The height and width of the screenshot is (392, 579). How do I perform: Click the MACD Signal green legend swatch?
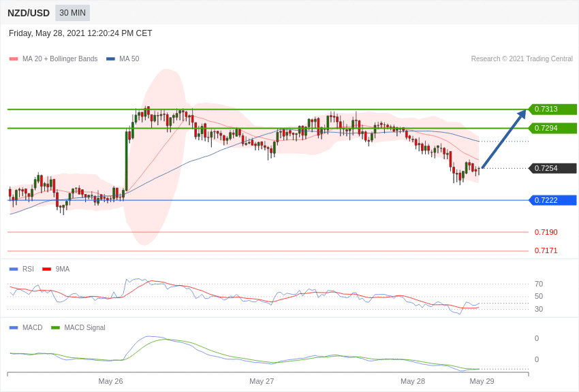55,327
